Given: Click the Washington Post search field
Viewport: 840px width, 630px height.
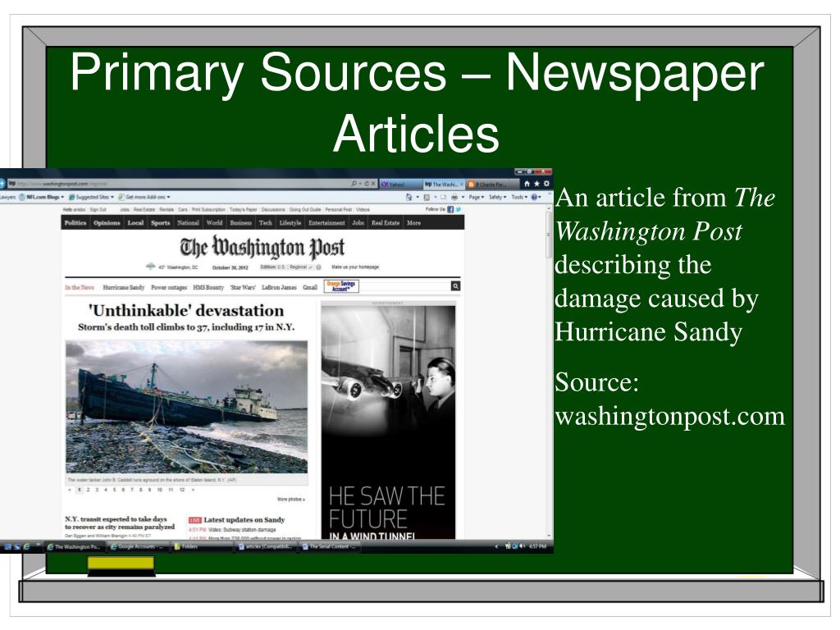Looking at the screenshot, I should tap(405, 286).
